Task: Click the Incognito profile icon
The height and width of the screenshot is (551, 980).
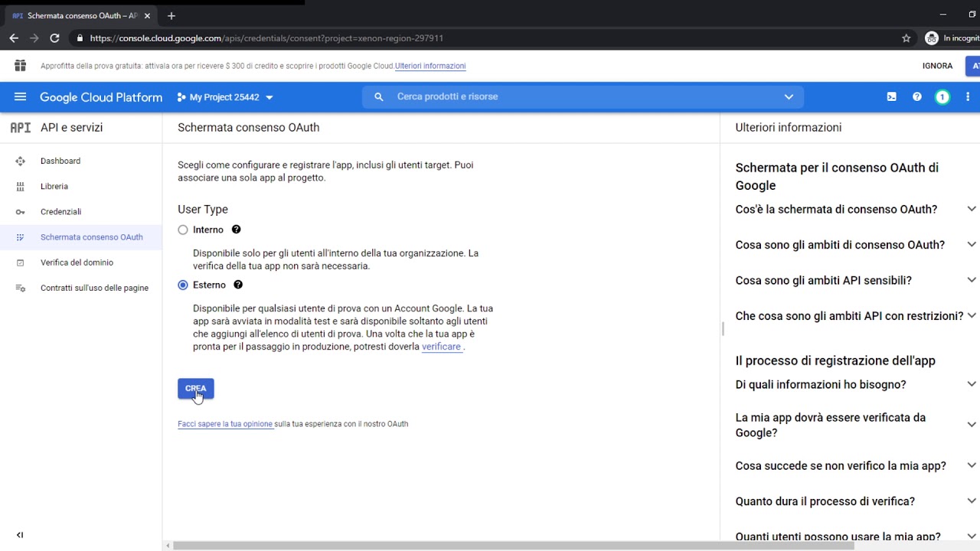Action: [x=931, y=38]
